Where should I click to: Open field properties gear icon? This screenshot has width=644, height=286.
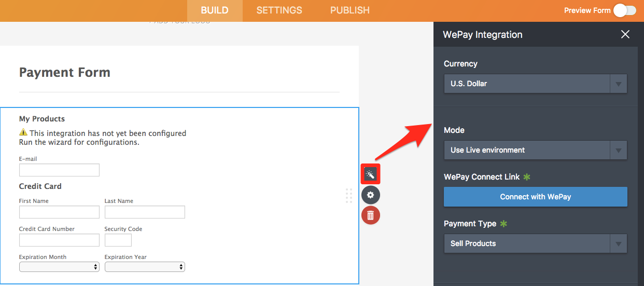tap(370, 195)
